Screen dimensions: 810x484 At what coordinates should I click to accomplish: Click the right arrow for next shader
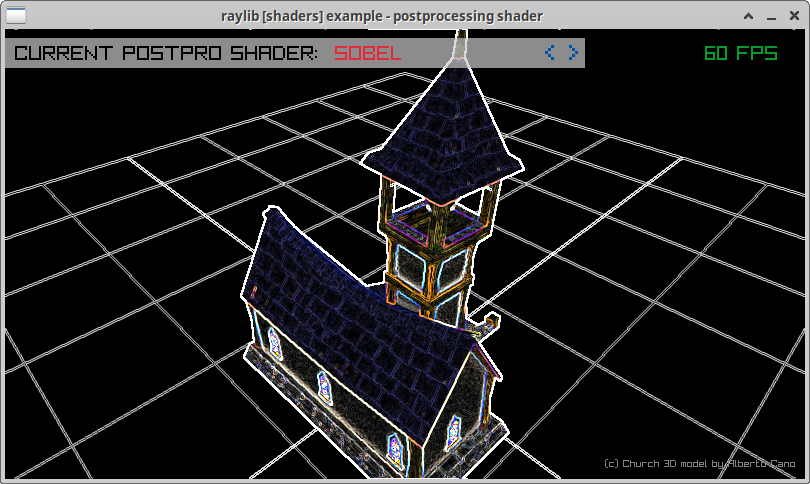coord(573,53)
